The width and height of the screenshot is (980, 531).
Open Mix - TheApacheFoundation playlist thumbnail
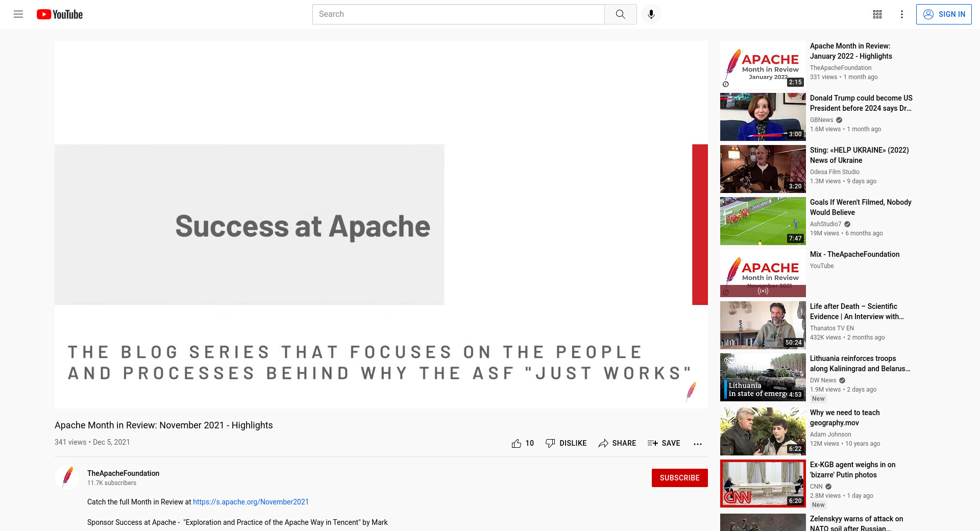point(763,273)
